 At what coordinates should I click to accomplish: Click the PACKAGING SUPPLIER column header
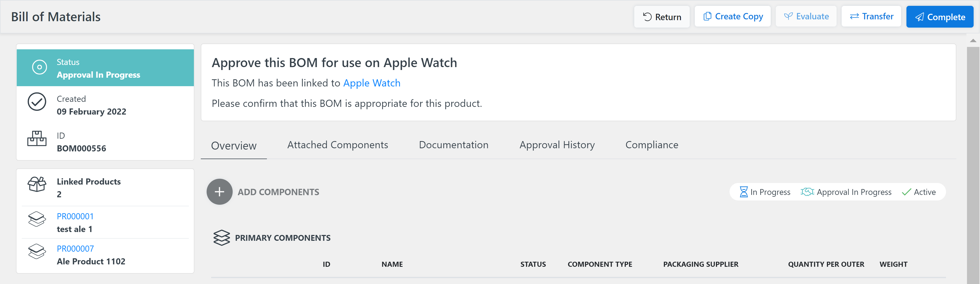tap(701, 264)
